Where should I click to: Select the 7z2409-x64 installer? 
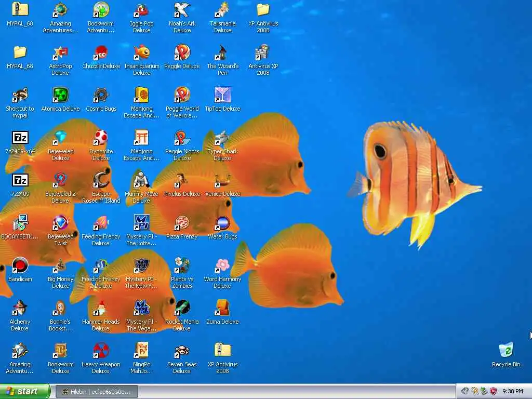tap(20, 142)
